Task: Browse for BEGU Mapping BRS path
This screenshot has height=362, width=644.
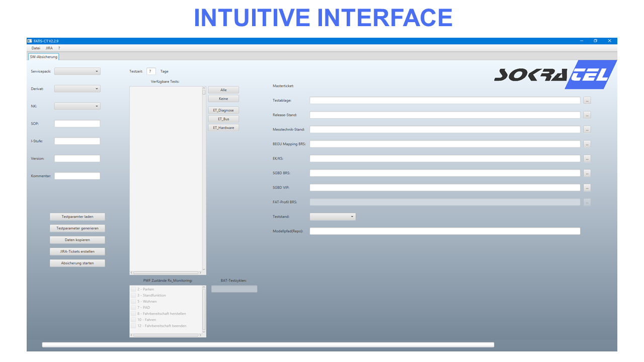Action: tap(587, 144)
